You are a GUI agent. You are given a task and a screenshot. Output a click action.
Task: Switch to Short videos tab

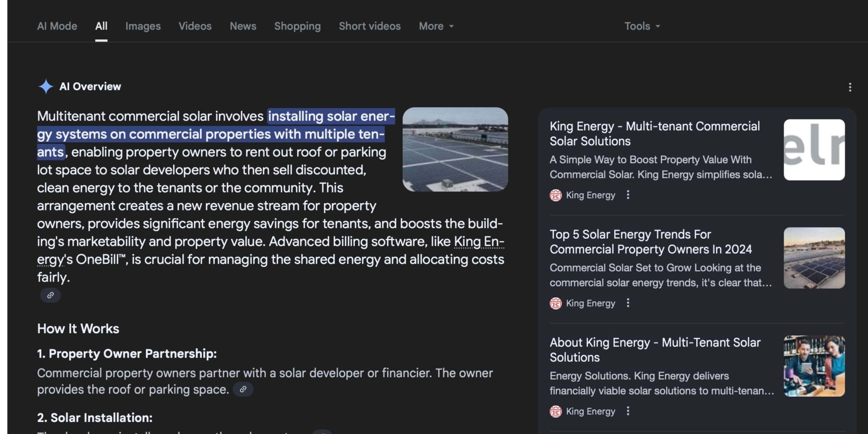(x=370, y=26)
